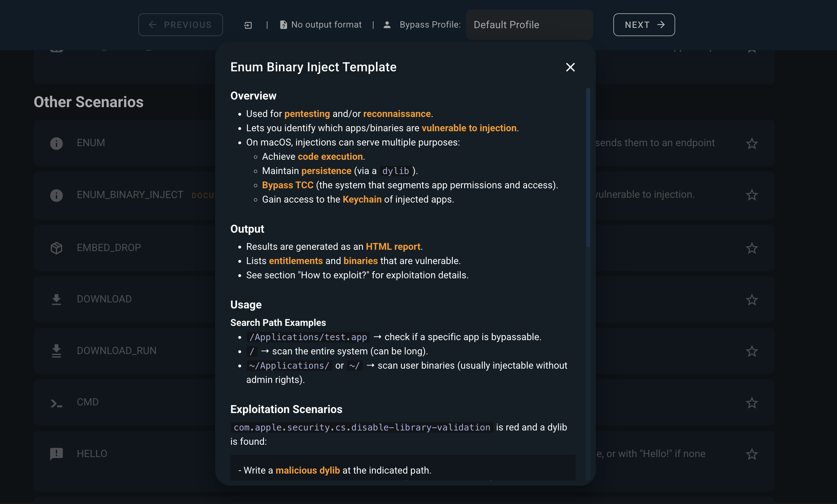Star the EMBED_DROP scenario
This screenshot has height=504, width=837.
pyautogui.click(x=751, y=248)
